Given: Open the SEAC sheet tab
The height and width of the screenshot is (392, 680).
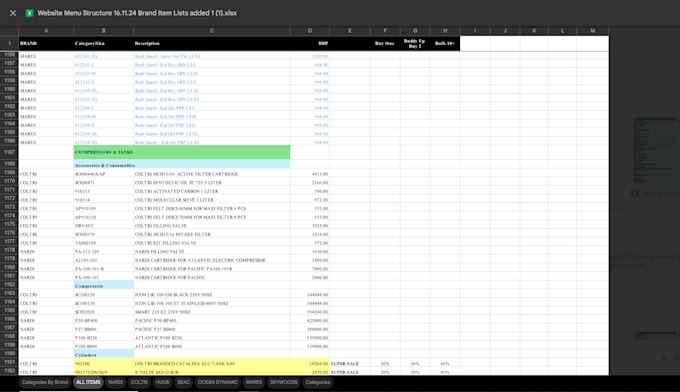Looking at the screenshot, I should 183,382.
